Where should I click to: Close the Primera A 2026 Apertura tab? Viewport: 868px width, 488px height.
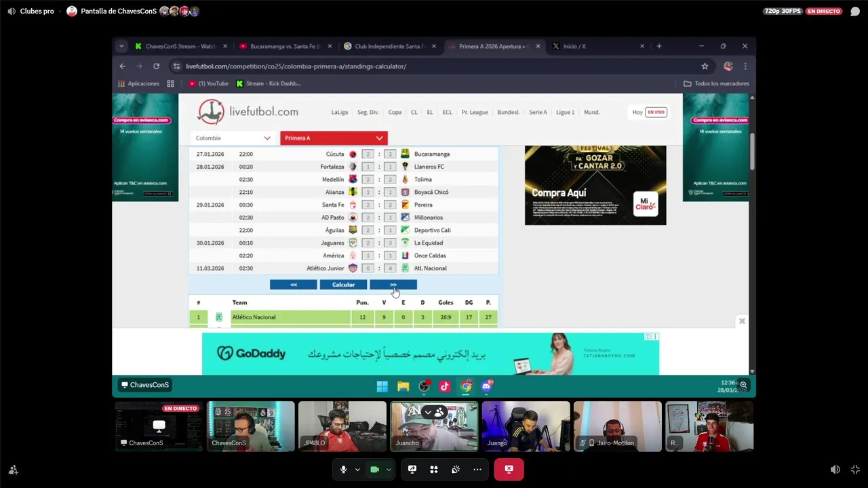click(538, 46)
